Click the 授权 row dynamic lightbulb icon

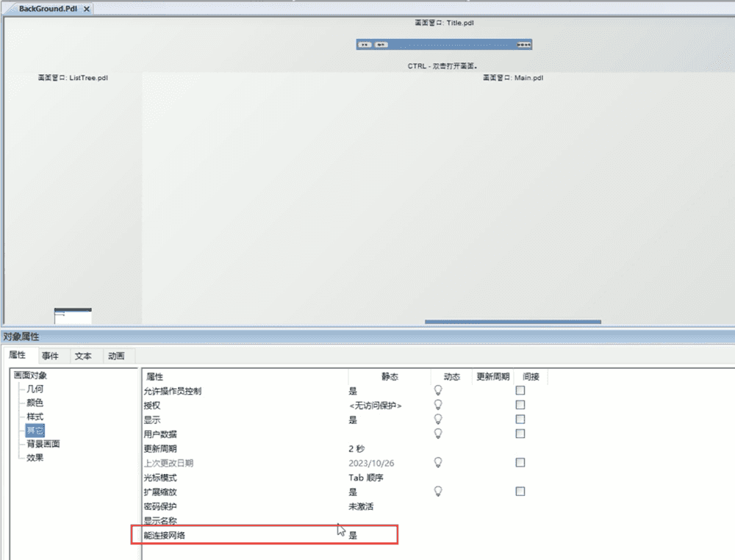439,405
